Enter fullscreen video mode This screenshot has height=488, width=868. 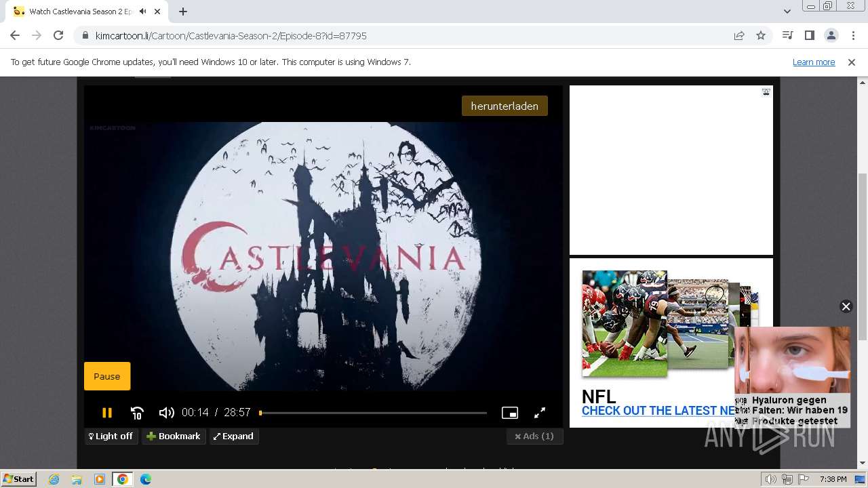[540, 412]
